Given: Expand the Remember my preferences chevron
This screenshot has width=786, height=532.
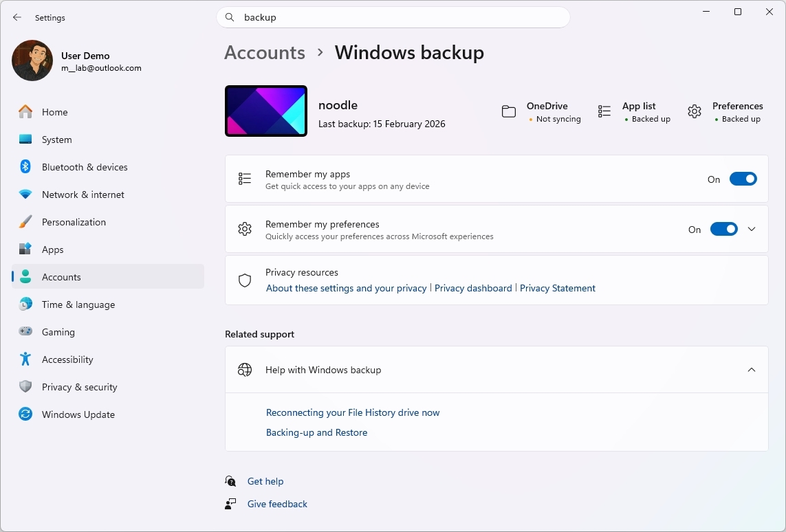Looking at the screenshot, I should tap(752, 229).
